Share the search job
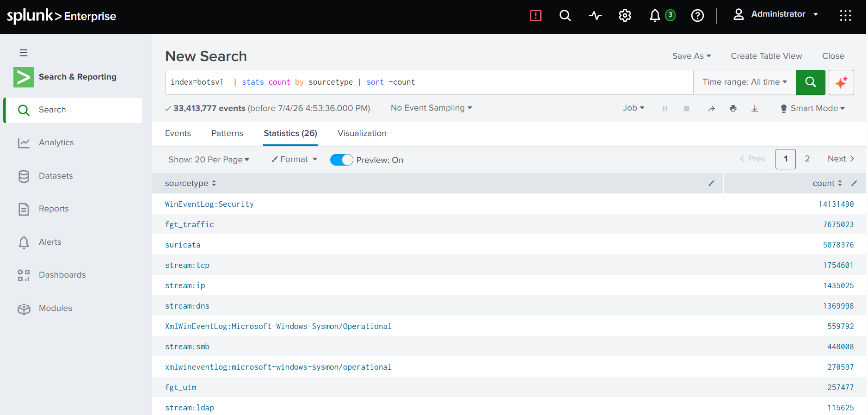This screenshot has width=868, height=415. click(x=711, y=108)
